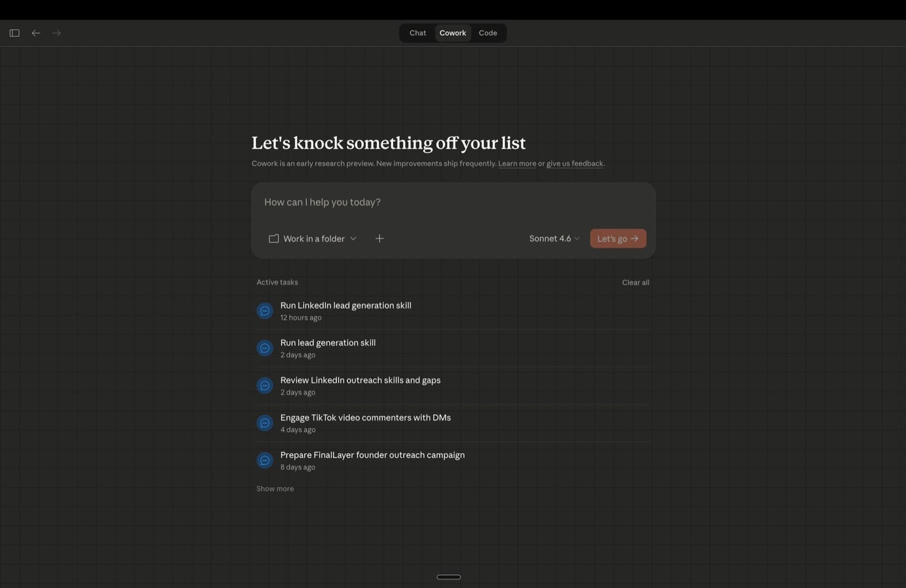Click the chat bubble icon on Engage TikTok task
Viewport: 906px width, 588px height.
click(264, 423)
